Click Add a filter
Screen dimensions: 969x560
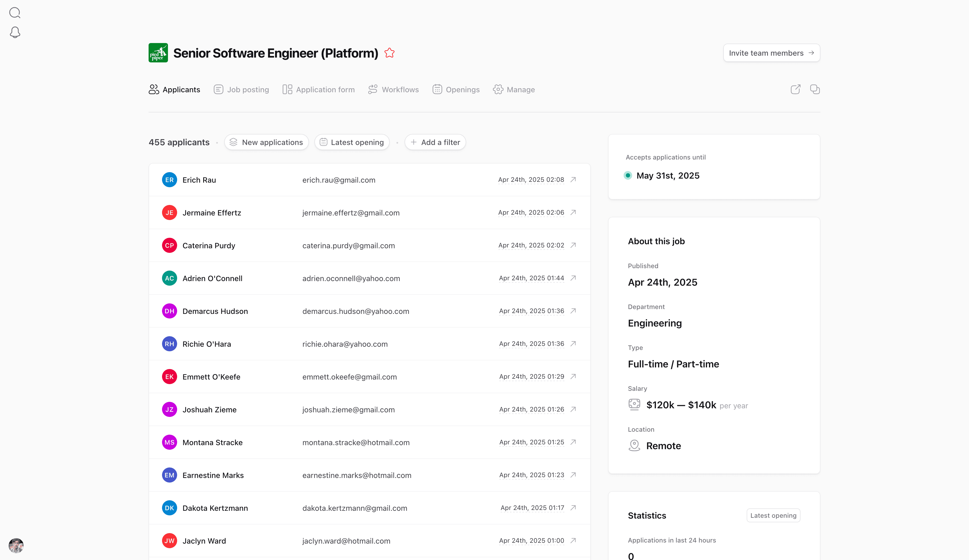point(435,142)
